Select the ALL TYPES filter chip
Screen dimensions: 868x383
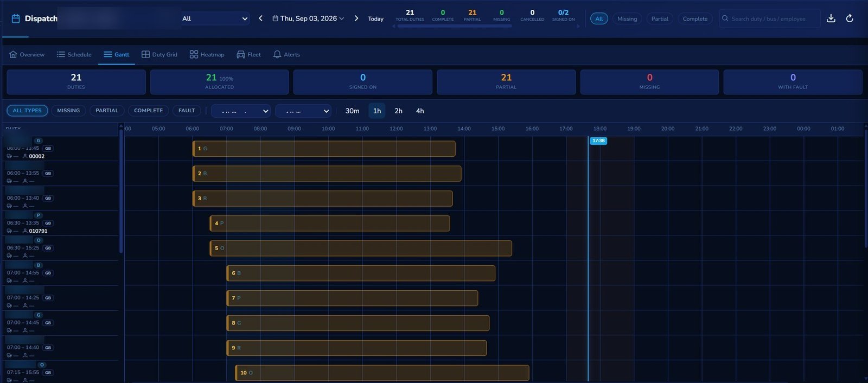[x=27, y=111]
